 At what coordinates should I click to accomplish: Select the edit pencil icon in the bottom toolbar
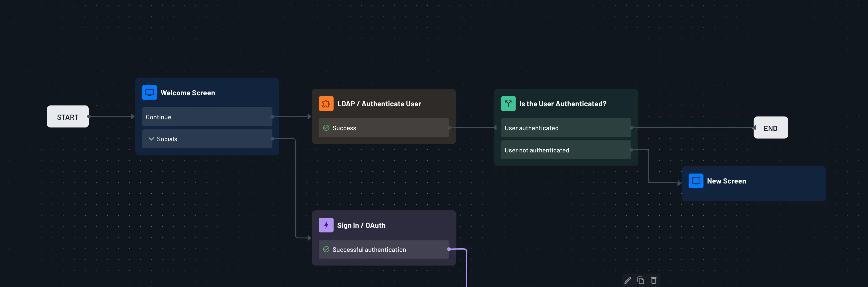tap(628, 280)
